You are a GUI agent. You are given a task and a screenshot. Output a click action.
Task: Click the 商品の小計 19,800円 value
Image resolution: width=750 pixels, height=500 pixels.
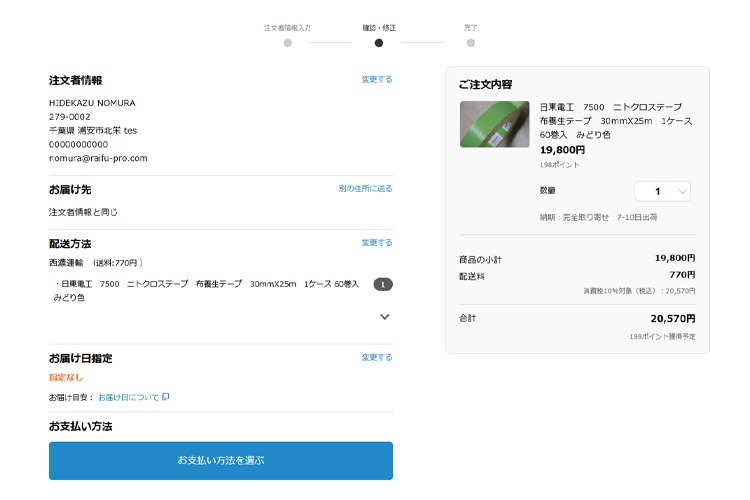pyautogui.click(x=675, y=258)
